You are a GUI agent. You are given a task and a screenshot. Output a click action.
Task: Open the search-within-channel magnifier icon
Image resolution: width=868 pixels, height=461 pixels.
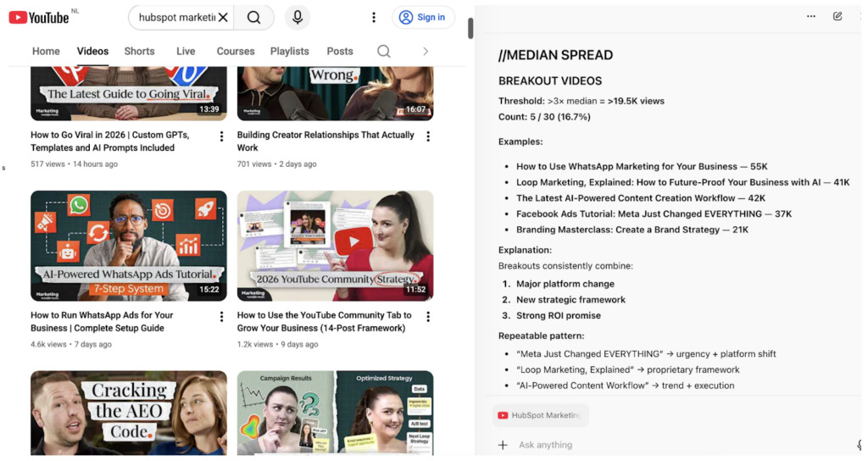click(x=383, y=52)
